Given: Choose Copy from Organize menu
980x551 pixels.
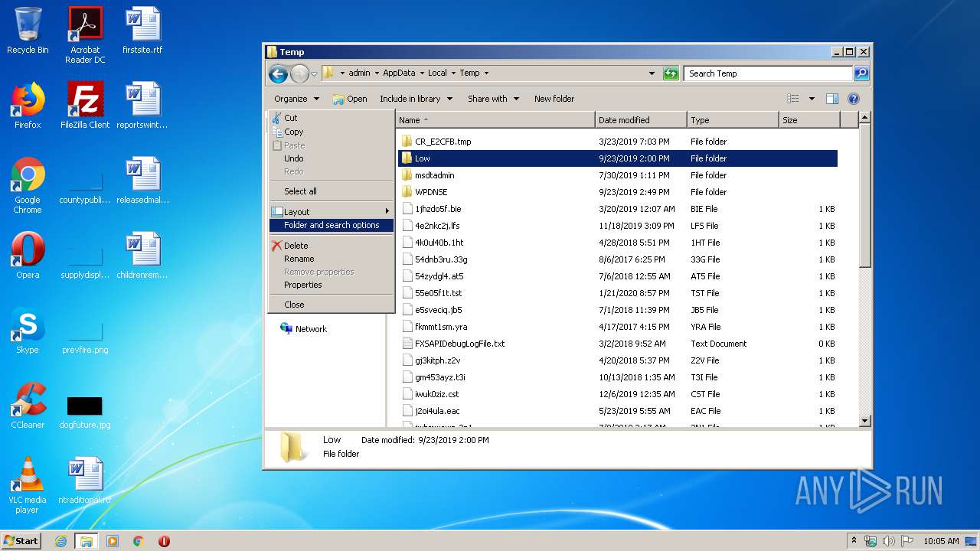Looking at the screenshot, I should pyautogui.click(x=331, y=132).
